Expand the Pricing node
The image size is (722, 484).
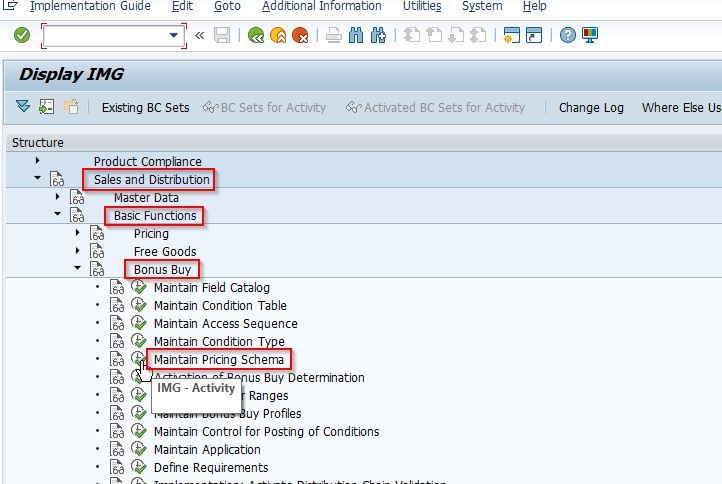(77, 233)
